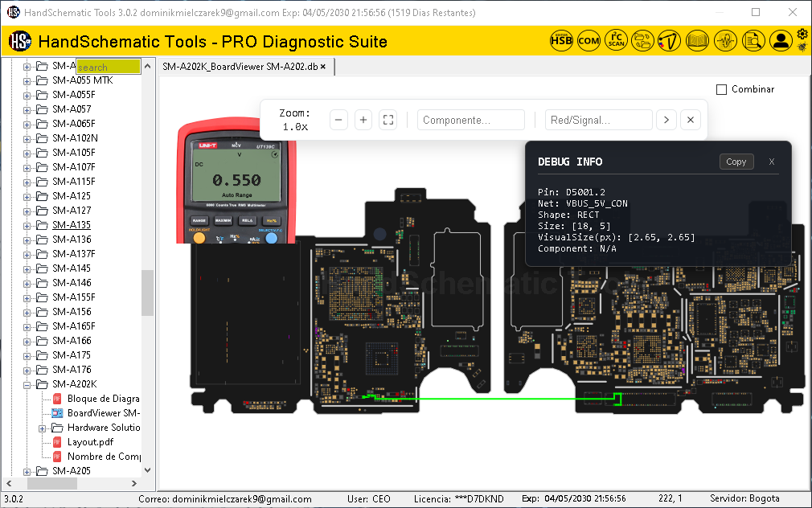Image resolution: width=812 pixels, height=508 pixels.
Task: Open the multimeter probe voltage tool
Action: coord(670,40)
